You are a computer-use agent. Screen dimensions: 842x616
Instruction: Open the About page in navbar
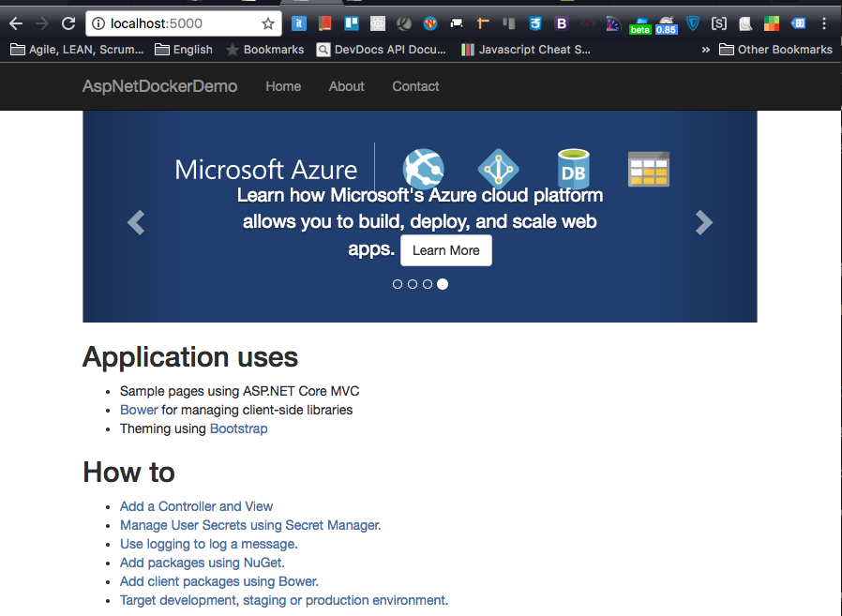tap(346, 86)
